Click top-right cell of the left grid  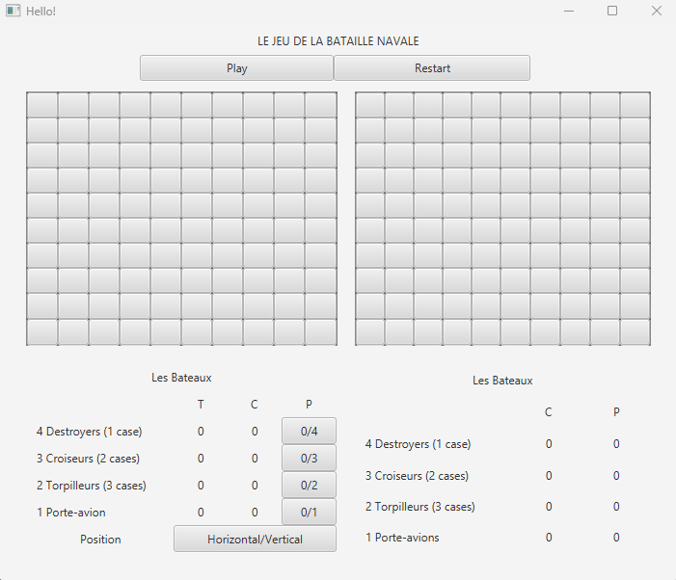[321, 105]
